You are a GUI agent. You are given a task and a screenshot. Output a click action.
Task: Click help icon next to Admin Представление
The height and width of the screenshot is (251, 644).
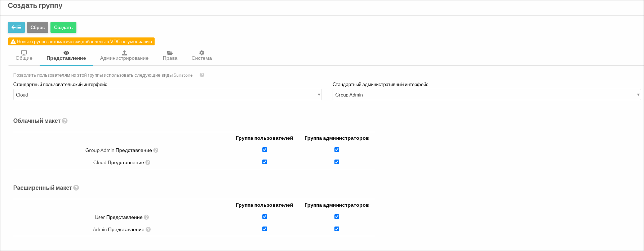point(148,229)
